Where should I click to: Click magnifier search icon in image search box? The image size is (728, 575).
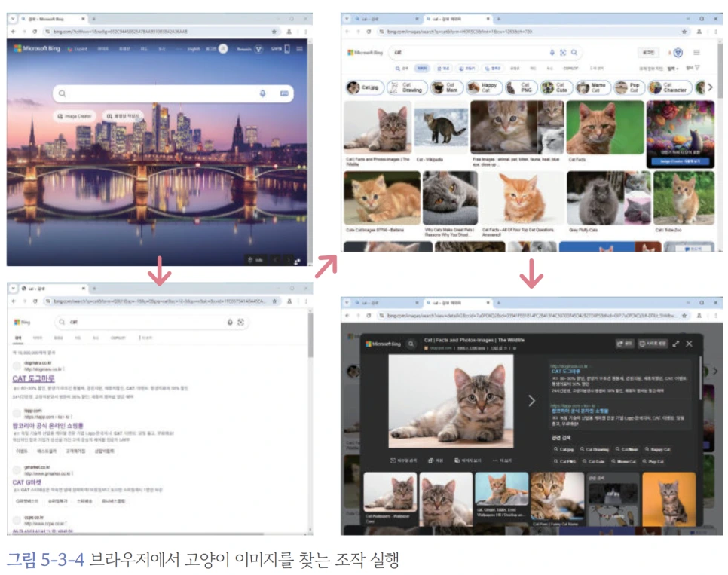(574, 53)
